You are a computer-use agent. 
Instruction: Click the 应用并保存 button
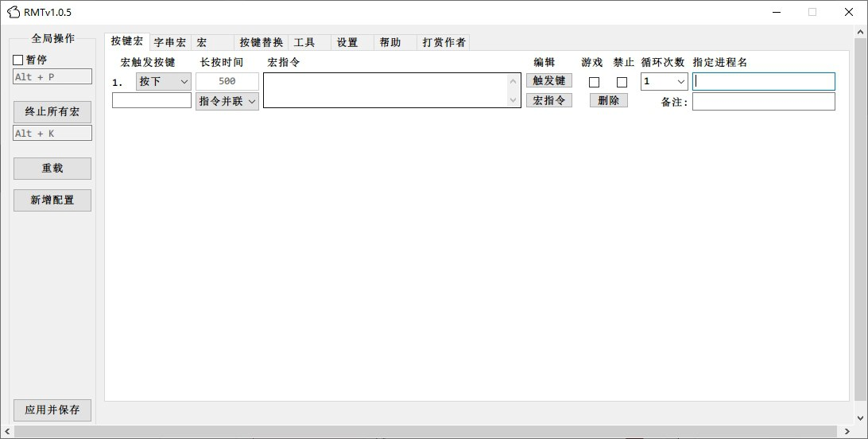pos(52,410)
